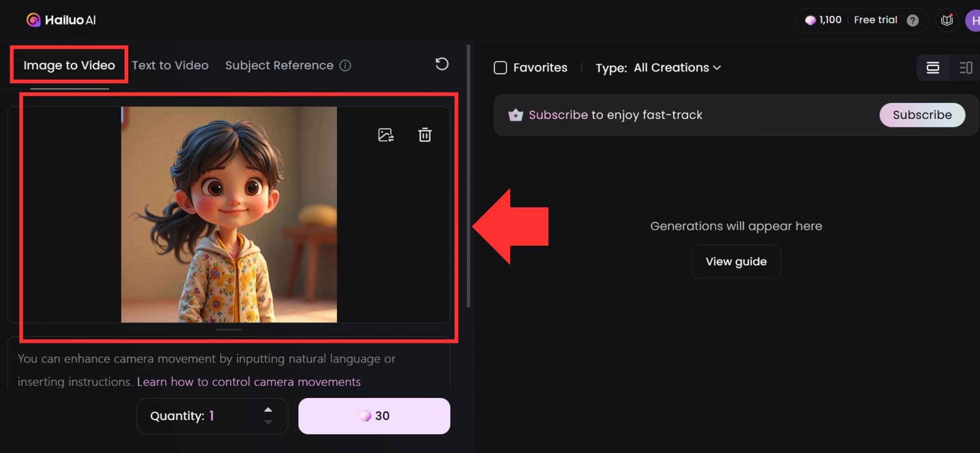Click the help question mark beside Free trial
980x453 pixels.
[x=913, y=20]
